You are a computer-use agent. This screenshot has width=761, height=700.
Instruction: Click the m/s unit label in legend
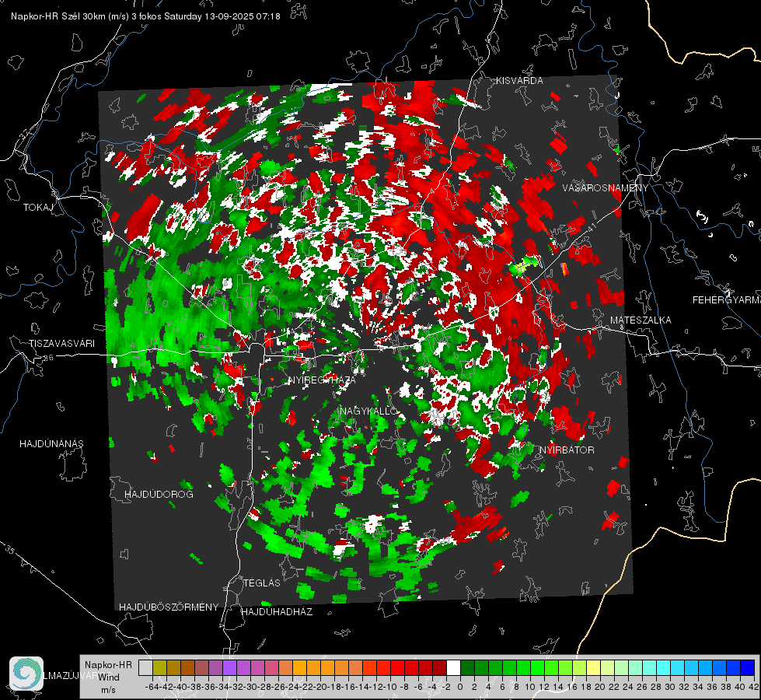(x=108, y=690)
